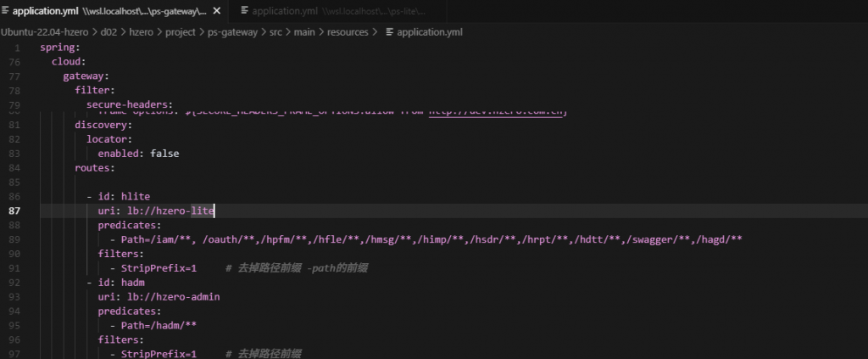Click application.yml in the breadcrumb path
Screen dimensions: 868x359
[x=430, y=32]
